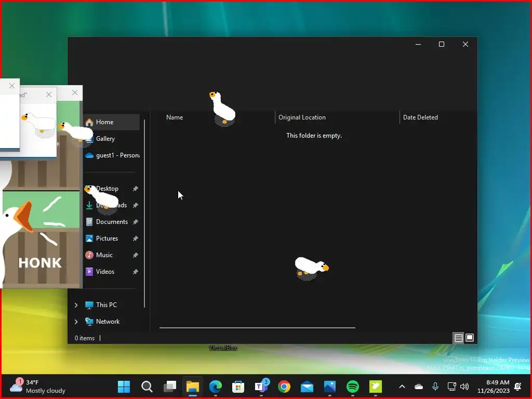Image resolution: width=532 pixels, height=399 pixels.
Task: Open Home in the File Explorer sidebar
Action: point(112,122)
